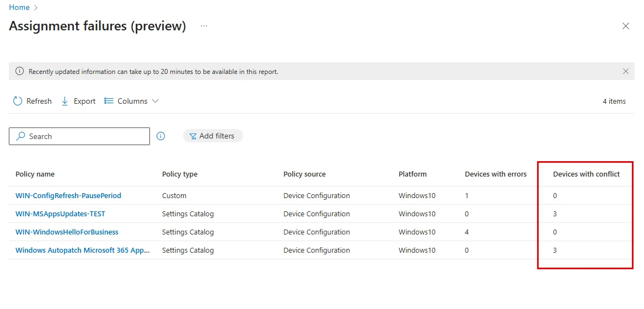This screenshot has height=309, width=644.
Task: Click errors count 1 in WIN-ConfigRefresh-PausePeriod row
Action: pos(466,195)
